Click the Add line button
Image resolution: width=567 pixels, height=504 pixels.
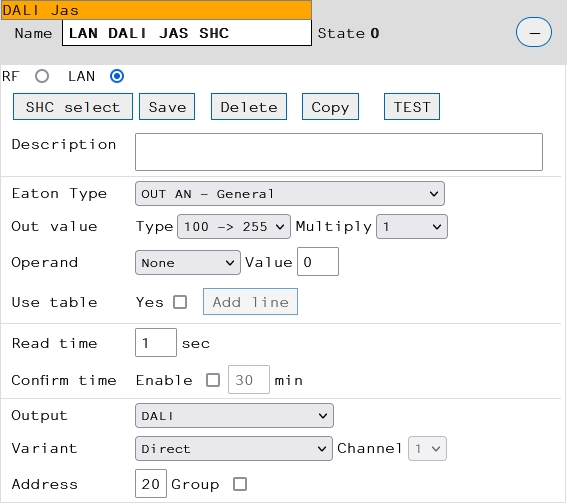(x=250, y=302)
